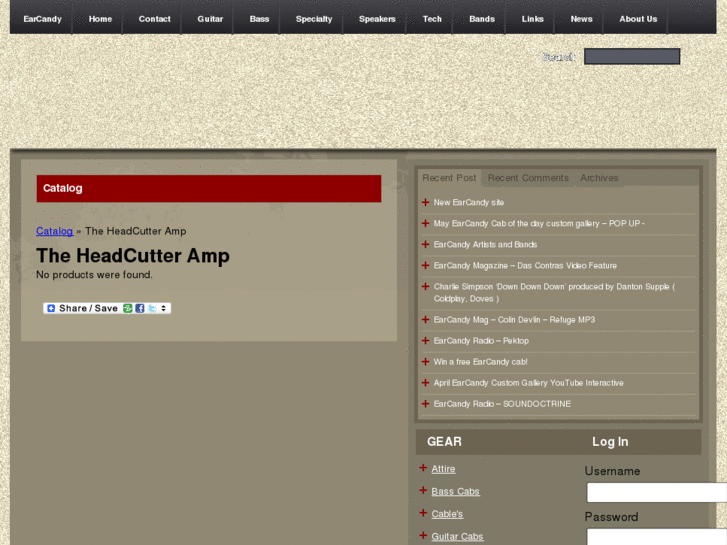Open the Attire gear category
The height and width of the screenshot is (545, 727).
pyautogui.click(x=443, y=469)
